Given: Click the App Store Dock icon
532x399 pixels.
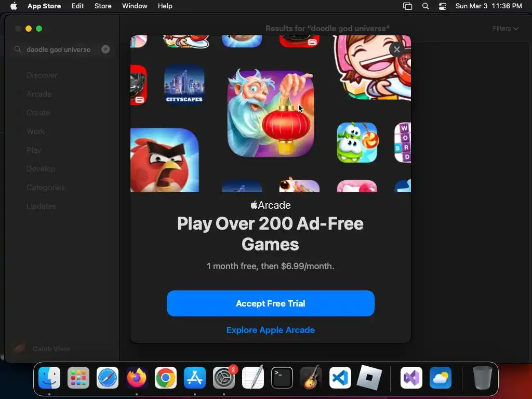Looking at the screenshot, I should [x=195, y=378].
